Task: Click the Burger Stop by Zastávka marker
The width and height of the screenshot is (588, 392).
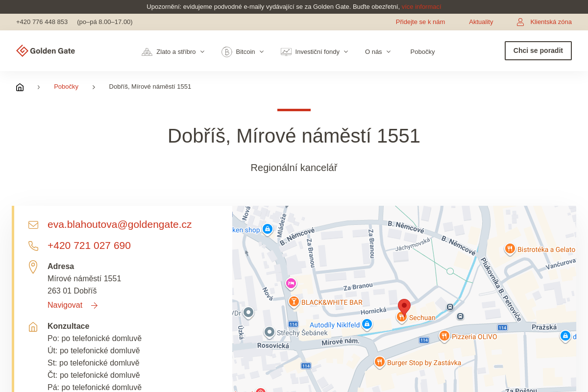Action: (x=379, y=362)
